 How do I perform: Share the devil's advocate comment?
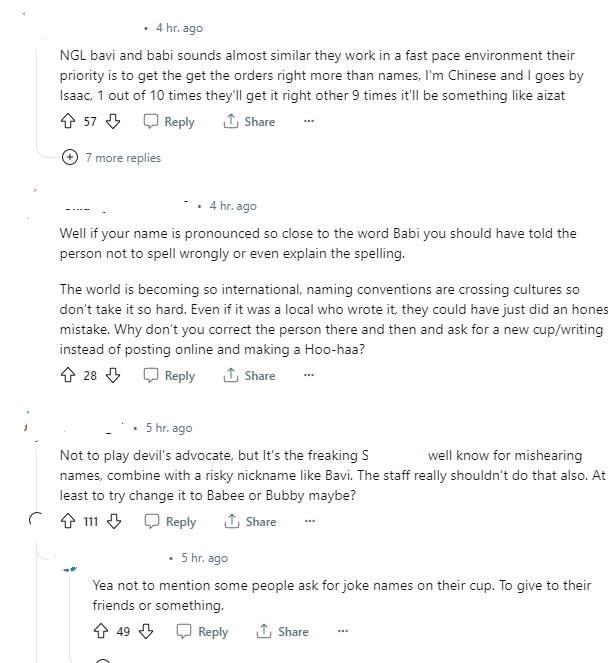(250, 522)
